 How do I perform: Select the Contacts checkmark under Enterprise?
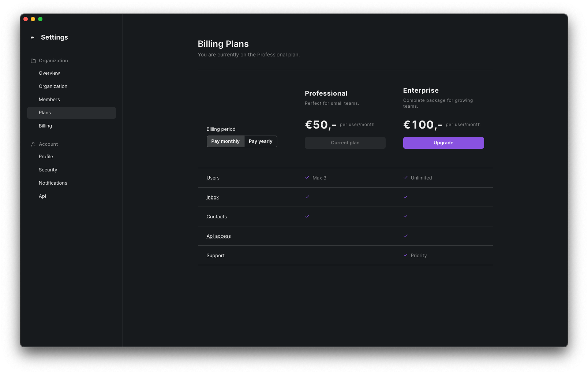(405, 216)
